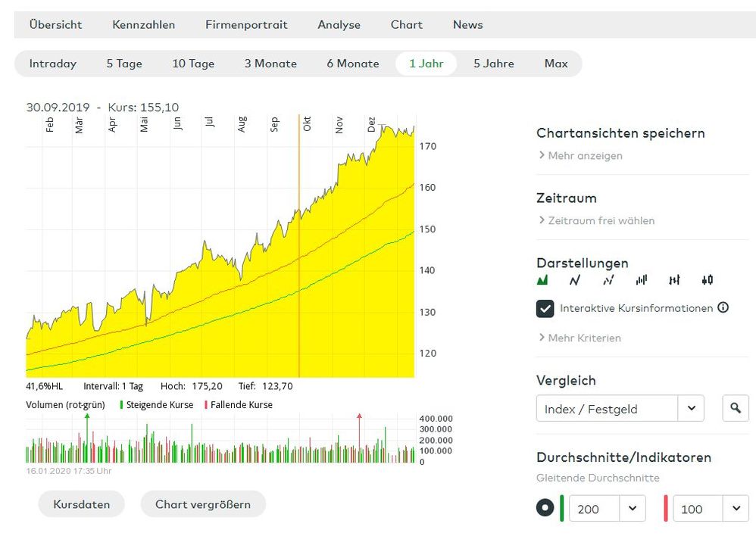Click the Chart vergrößern button

click(x=203, y=504)
